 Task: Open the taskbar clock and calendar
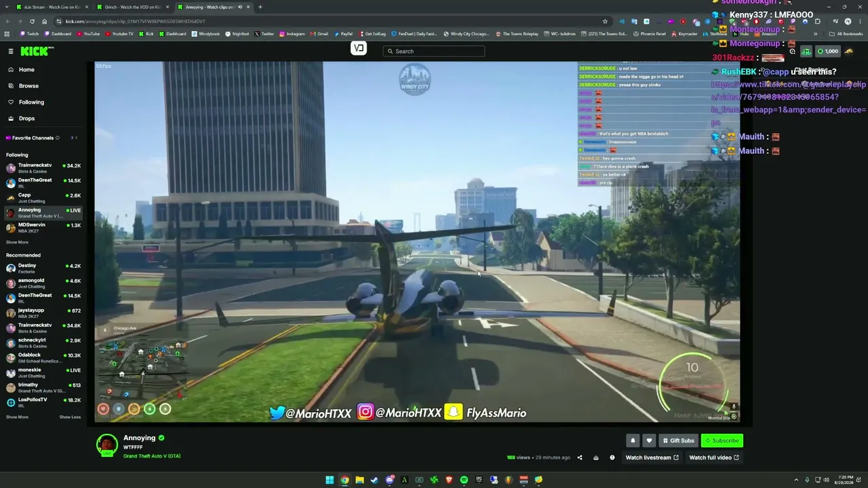point(845,480)
